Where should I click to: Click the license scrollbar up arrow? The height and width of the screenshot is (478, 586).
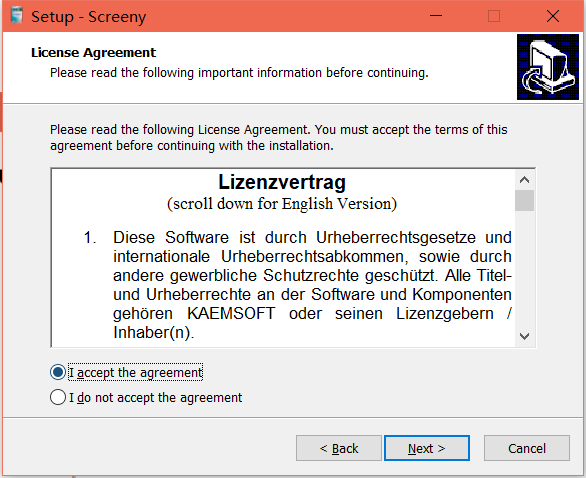point(524,180)
